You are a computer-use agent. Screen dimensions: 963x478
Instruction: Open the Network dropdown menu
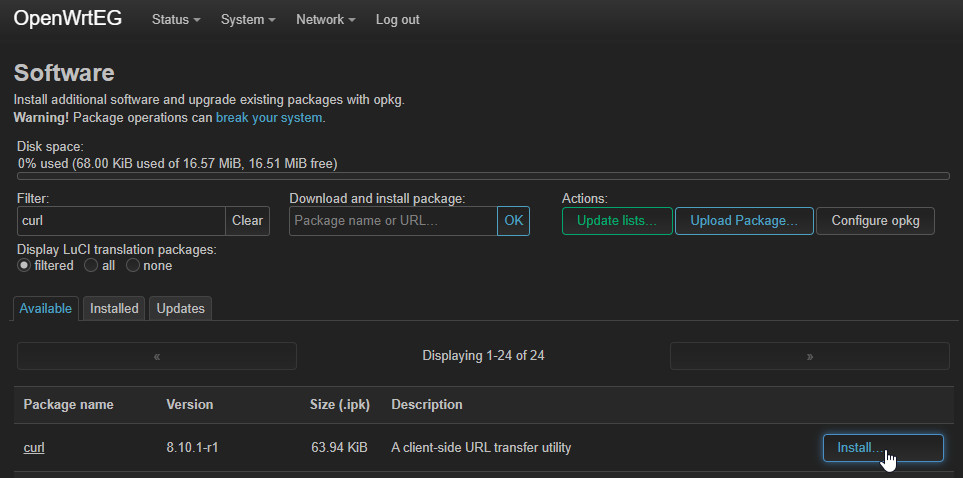[325, 20]
